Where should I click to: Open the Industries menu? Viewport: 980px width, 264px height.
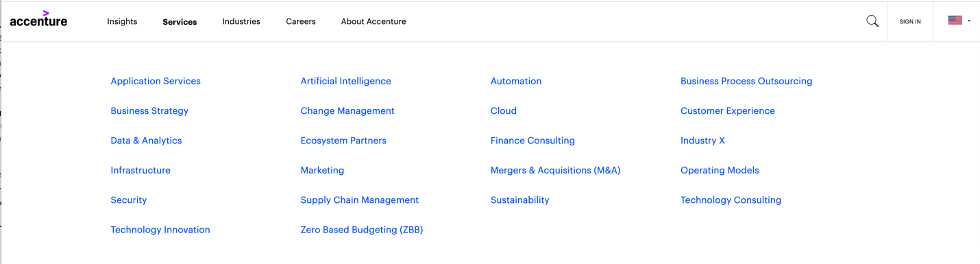241,21
